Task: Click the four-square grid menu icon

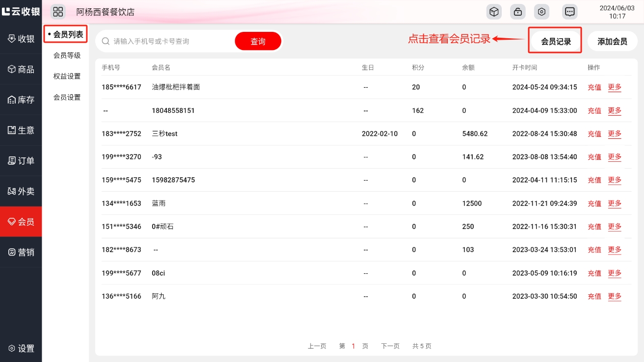Action: click(58, 12)
